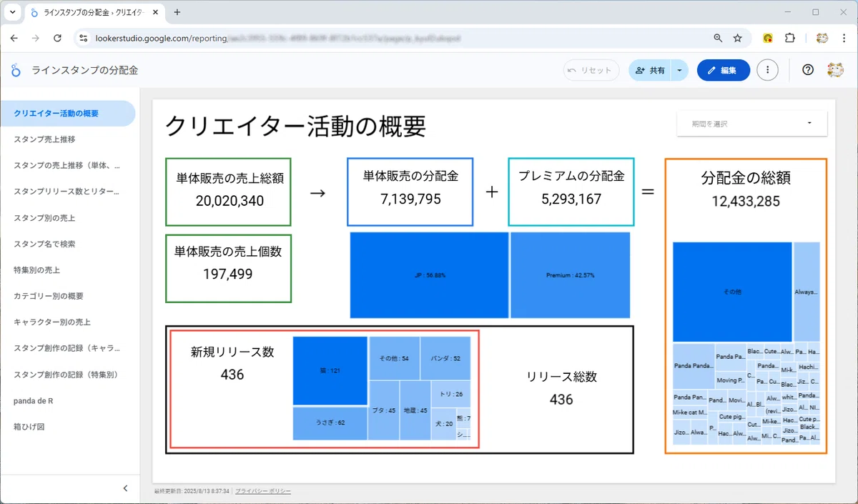Click the yellow extension icon in toolbar
The height and width of the screenshot is (504, 858).
point(768,38)
